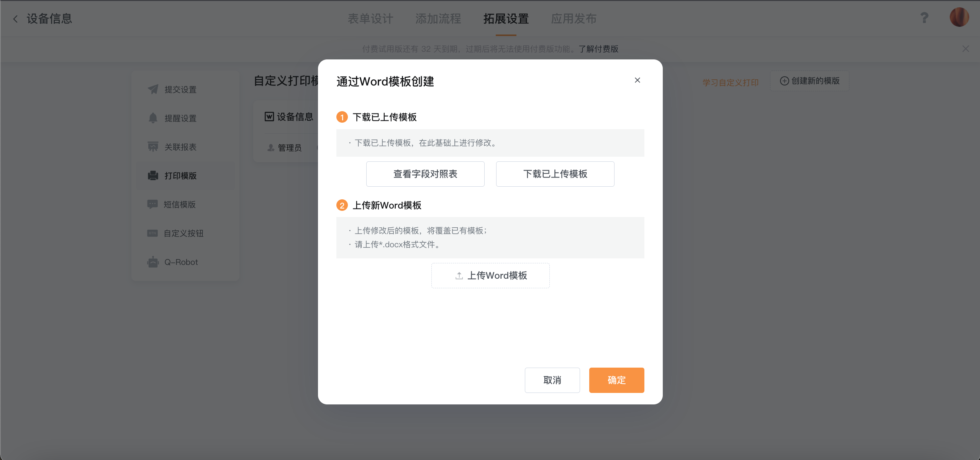Click the 打印模版 printer icon

[153, 176]
